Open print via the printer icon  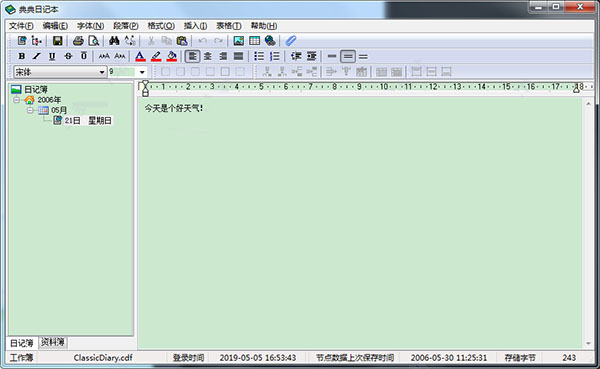(78, 41)
